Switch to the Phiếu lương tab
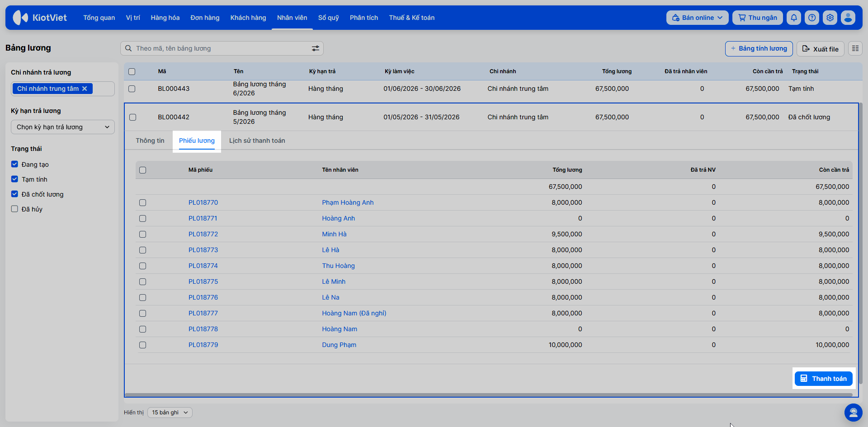The height and width of the screenshot is (427, 868). 197,141
